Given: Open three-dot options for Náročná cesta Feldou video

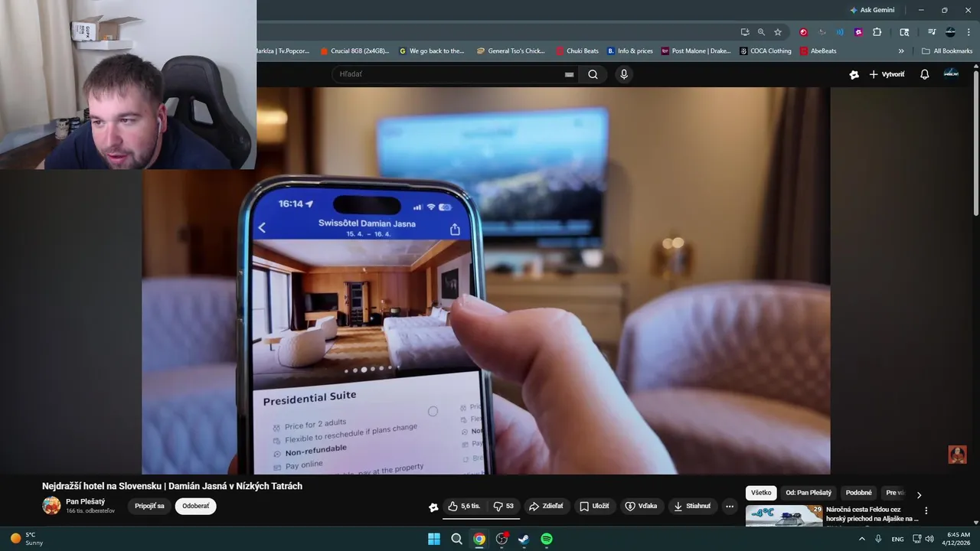Looking at the screenshot, I should [x=926, y=510].
